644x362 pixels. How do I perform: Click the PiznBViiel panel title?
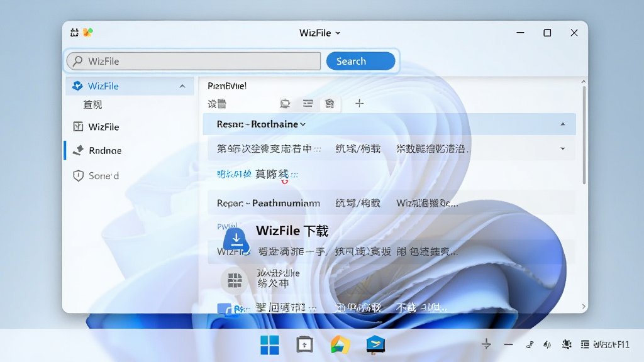point(227,85)
